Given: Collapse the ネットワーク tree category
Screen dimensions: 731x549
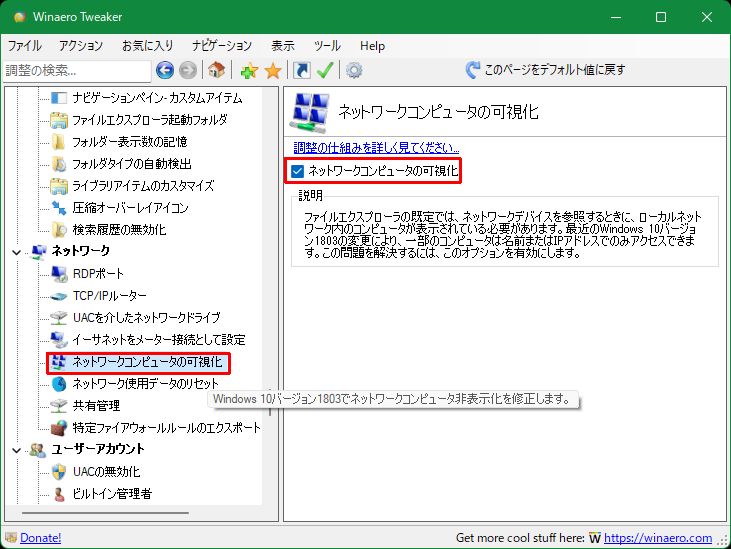Looking at the screenshot, I should tap(16, 252).
